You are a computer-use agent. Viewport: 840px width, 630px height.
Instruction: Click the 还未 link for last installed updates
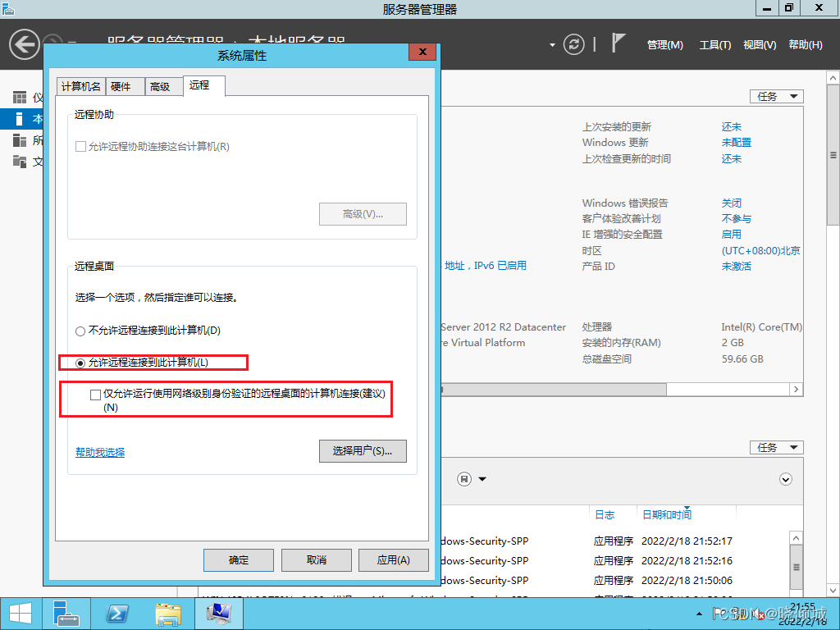731,127
